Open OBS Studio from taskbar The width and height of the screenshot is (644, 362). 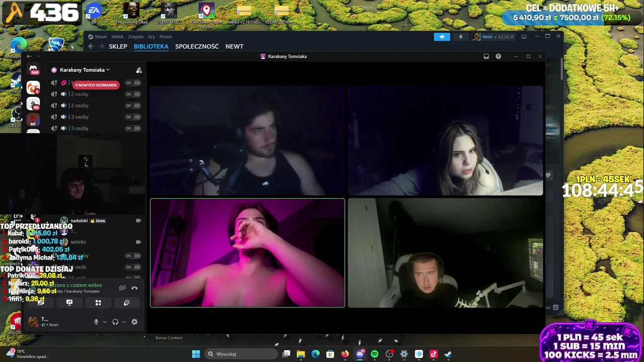(x=389, y=354)
